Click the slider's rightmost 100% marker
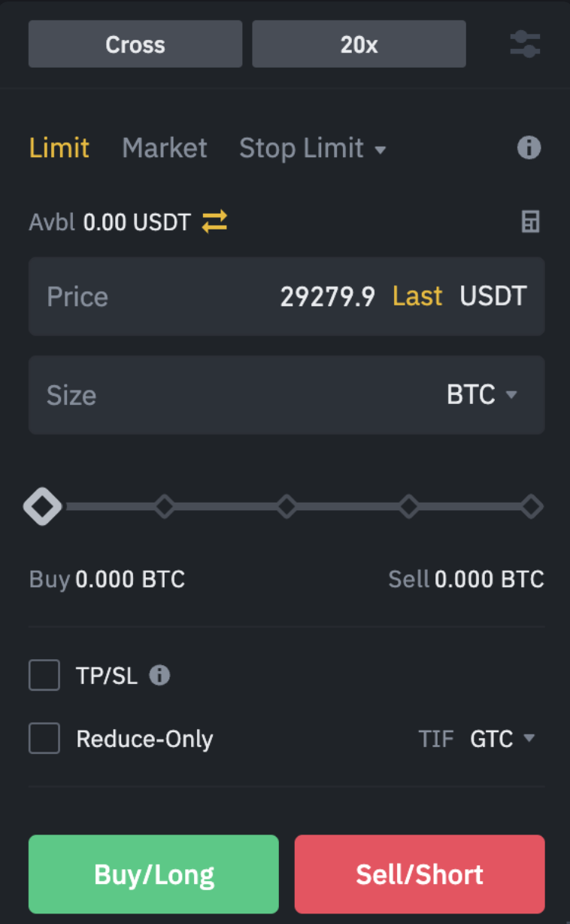Screen dimensions: 570x924 (531, 506)
